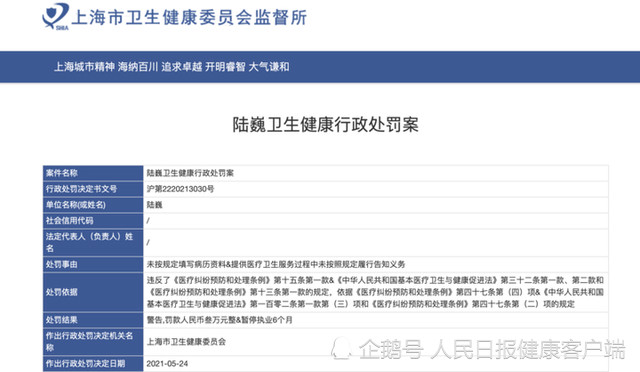Viewport: 640px width, 372px height.
Task: Click the 作出行政处罚决定日期 label cell
Action: coord(93,363)
